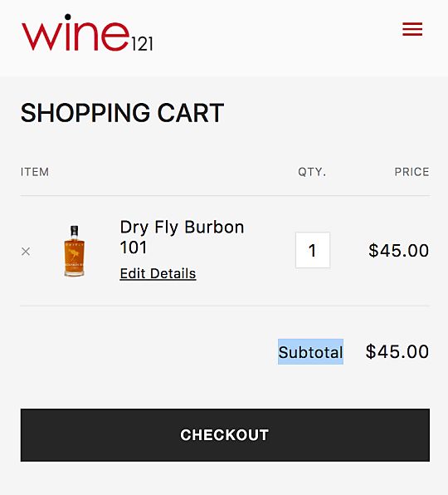448x495 pixels.
Task: Open the Dry Fly bottle thumbnail
Action: tap(74, 251)
